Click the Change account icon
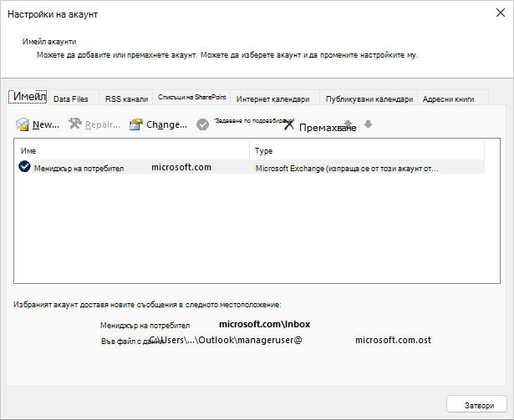The height and width of the screenshot is (420, 514). [x=136, y=124]
